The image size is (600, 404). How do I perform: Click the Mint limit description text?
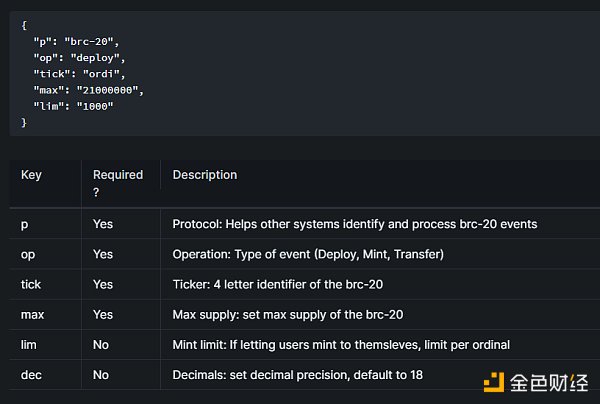pyautogui.click(x=341, y=345)
